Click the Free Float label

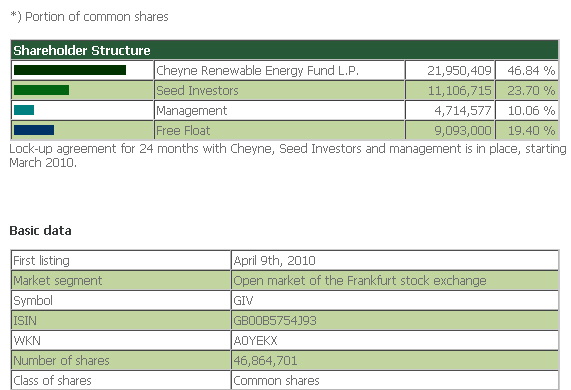(x=183, y=130)
